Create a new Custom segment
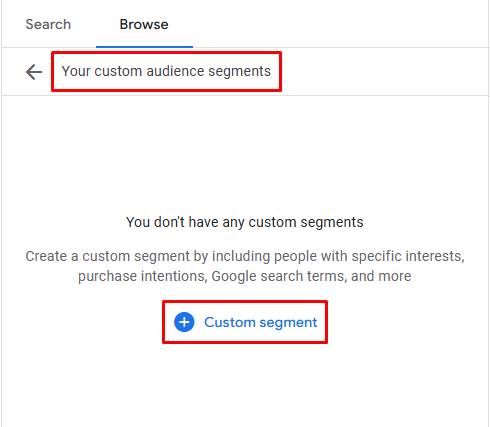The image size is (490, 427). 245,322
